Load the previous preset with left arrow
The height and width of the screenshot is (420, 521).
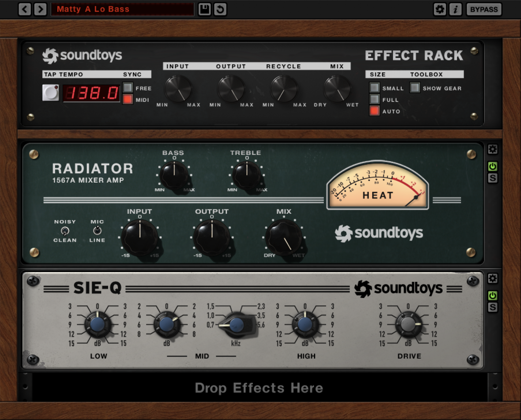(25, 9)
